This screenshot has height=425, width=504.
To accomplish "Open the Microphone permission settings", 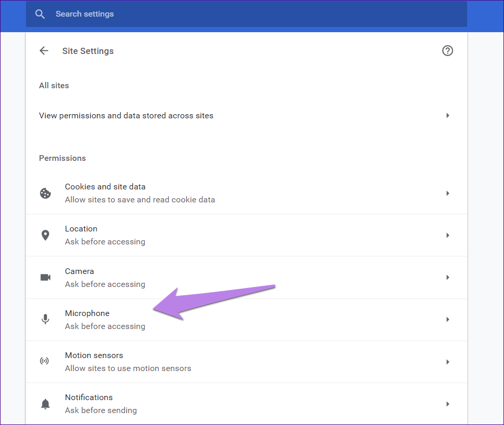I will click(x=87, y=313).
